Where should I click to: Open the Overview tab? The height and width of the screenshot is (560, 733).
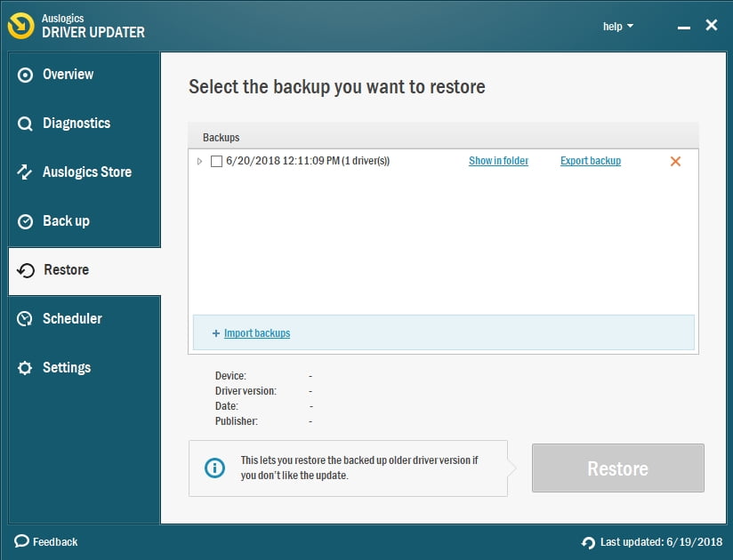pyautogui.click(x=85, y=75)
